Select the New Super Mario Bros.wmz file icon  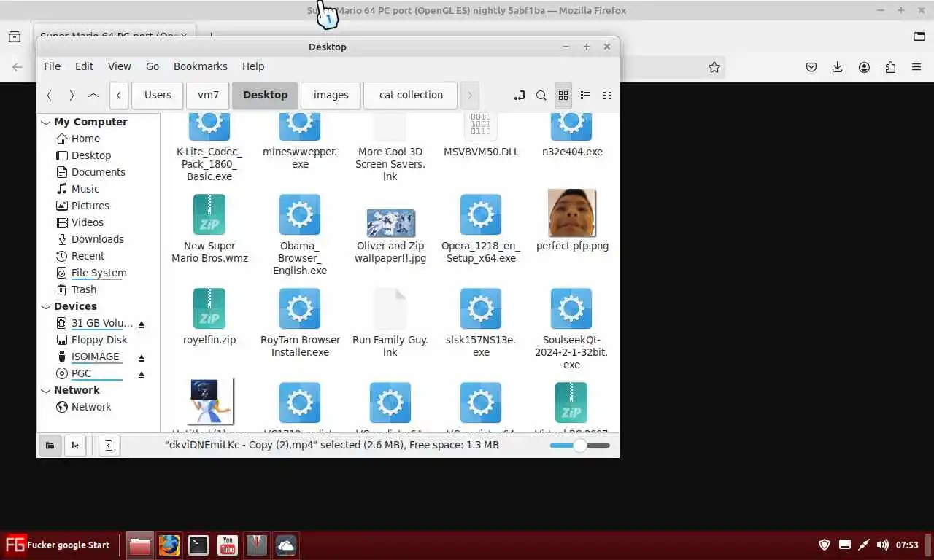[x=209, y=214]
